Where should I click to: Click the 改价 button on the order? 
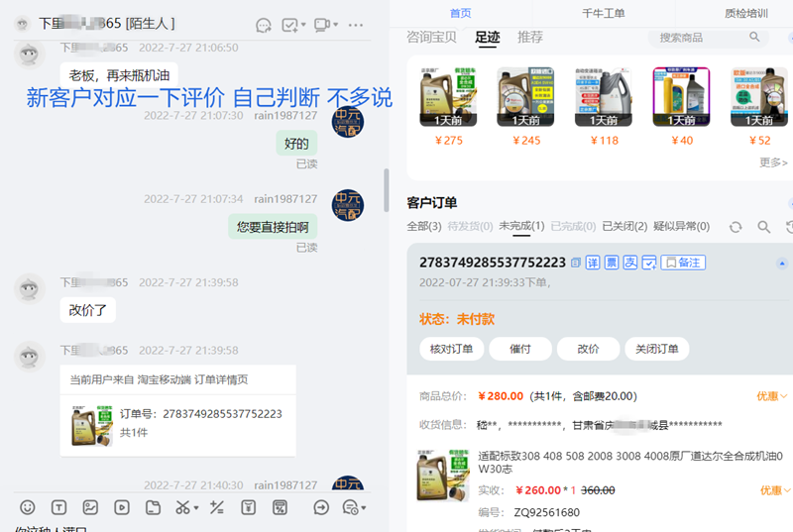pyautogui.click(x=589, y=349)
